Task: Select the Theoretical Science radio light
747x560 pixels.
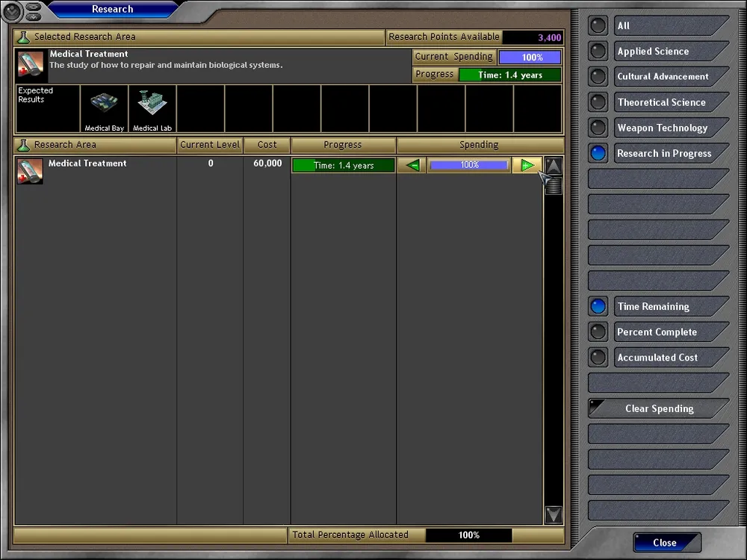Action: tap(598, 102)
